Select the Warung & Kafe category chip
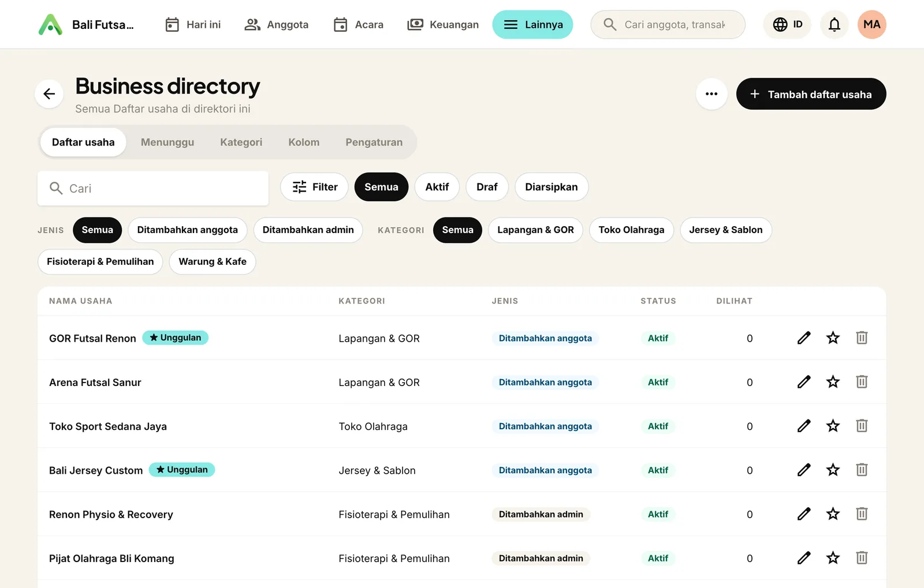924x588 pixels. coord(213,261)
